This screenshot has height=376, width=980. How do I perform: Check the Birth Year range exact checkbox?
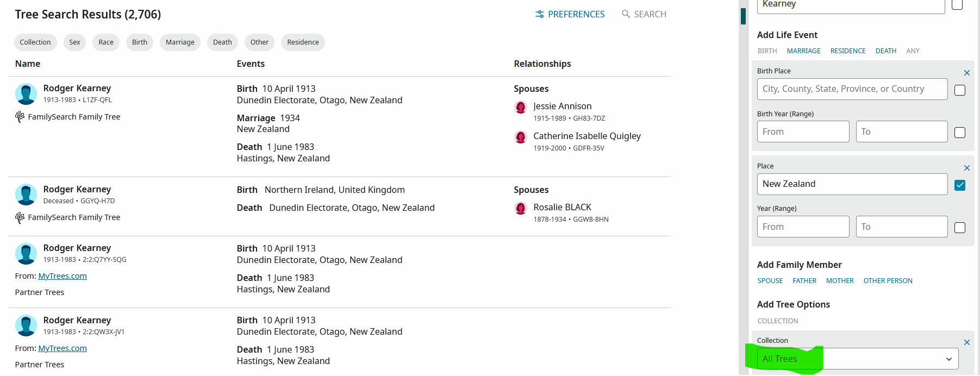[960, 133]
